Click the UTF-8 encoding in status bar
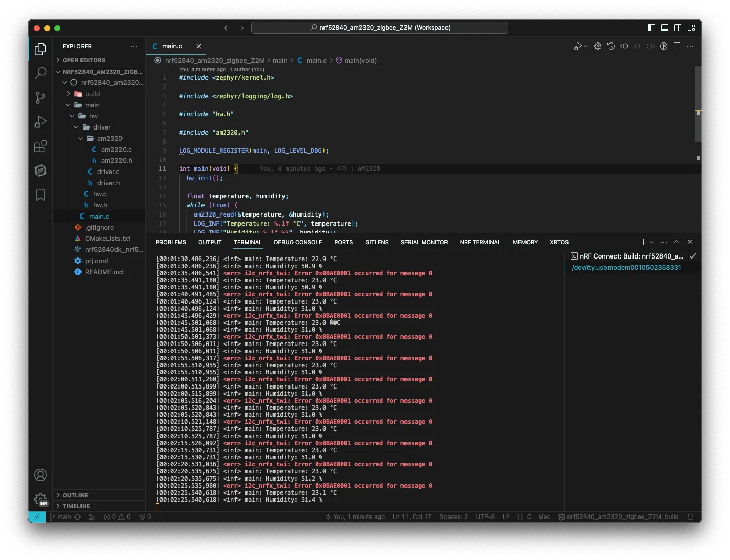 [x=484, y=517]
